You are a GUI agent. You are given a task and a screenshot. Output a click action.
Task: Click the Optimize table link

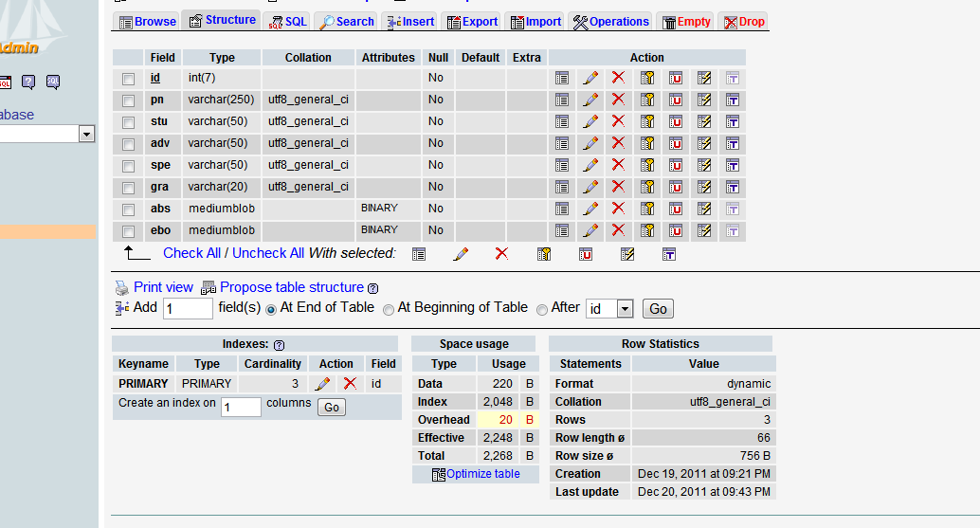[482, 474]
